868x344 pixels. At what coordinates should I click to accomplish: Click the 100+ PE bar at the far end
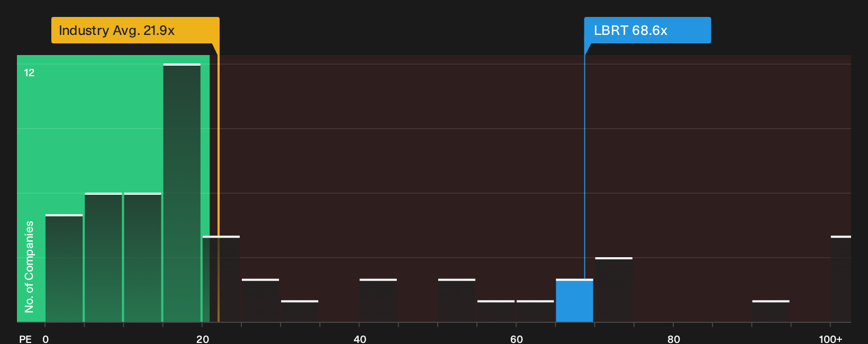point(841,279)
